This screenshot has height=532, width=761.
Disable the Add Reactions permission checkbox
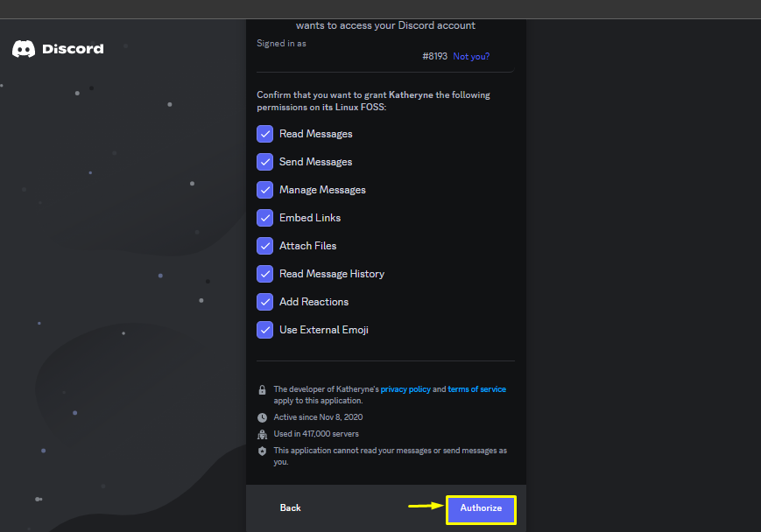pyautogui.click(x=264, y=302)
